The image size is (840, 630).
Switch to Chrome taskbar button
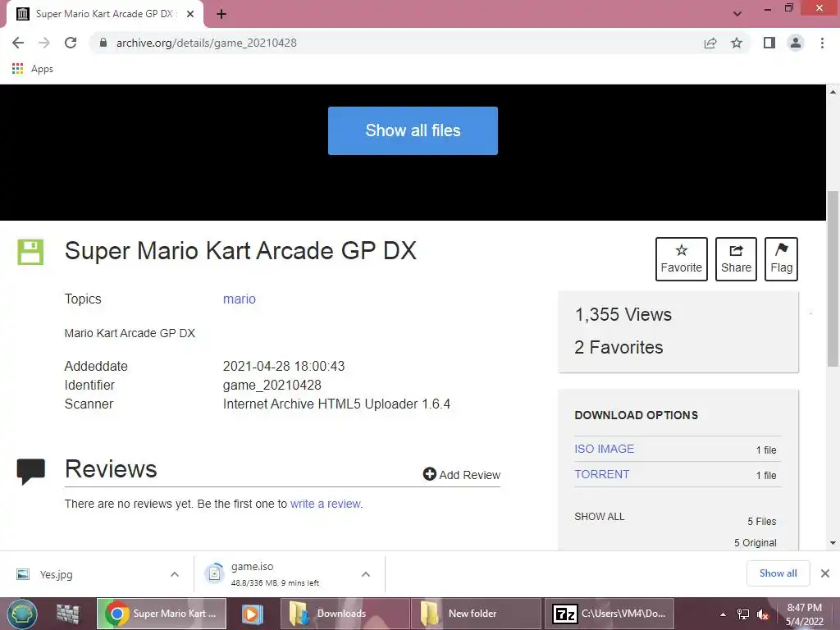[162, 614]
